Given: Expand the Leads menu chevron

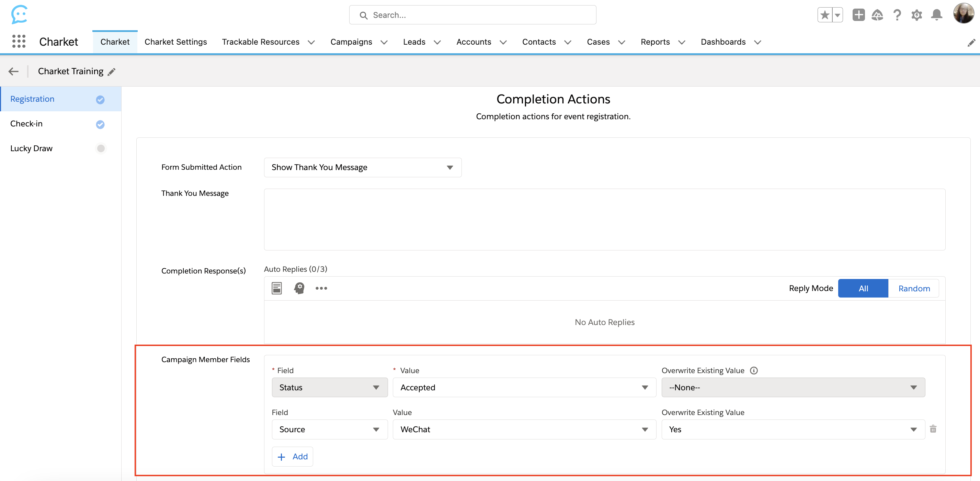Looking at the screenshot, I should point(437,42).
